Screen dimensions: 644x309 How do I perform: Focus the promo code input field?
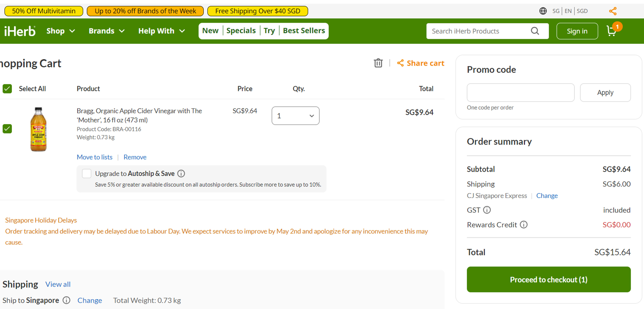[521, 93]
